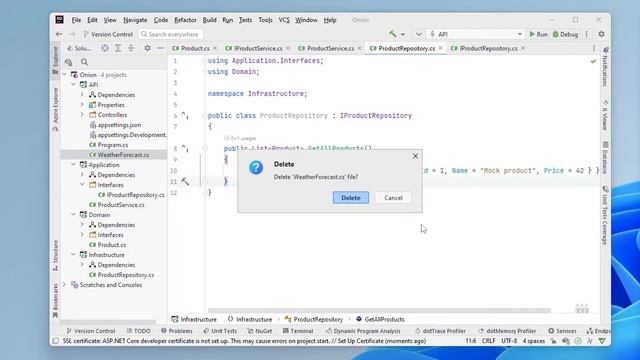640x360 pixels.
Task: Open the Edit menu
Action: point(92,20)
